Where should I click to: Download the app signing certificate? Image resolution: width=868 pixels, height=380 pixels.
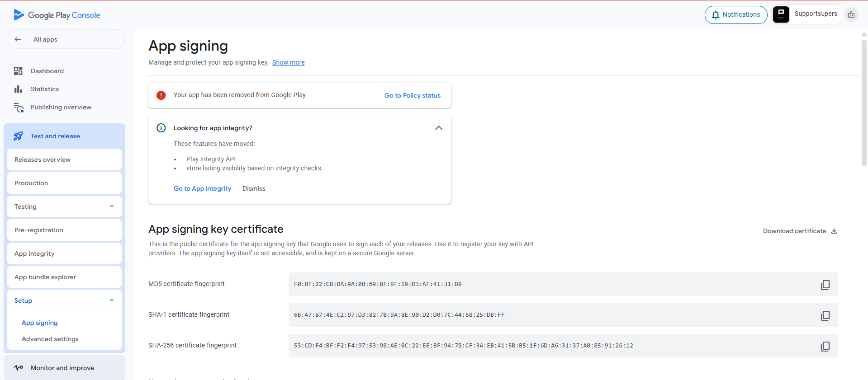point(799,231)
